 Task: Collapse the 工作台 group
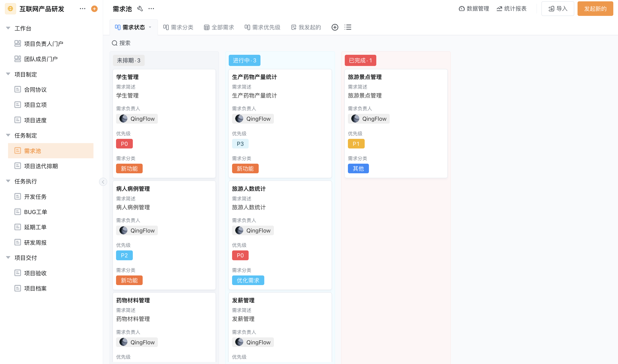[x=8, y=28]
